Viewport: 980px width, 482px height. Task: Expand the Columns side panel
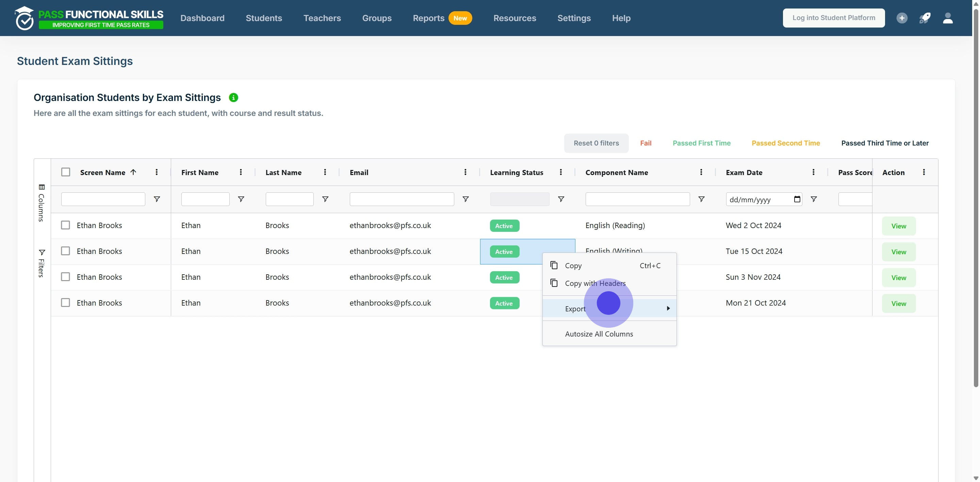[x=42, y=203]
